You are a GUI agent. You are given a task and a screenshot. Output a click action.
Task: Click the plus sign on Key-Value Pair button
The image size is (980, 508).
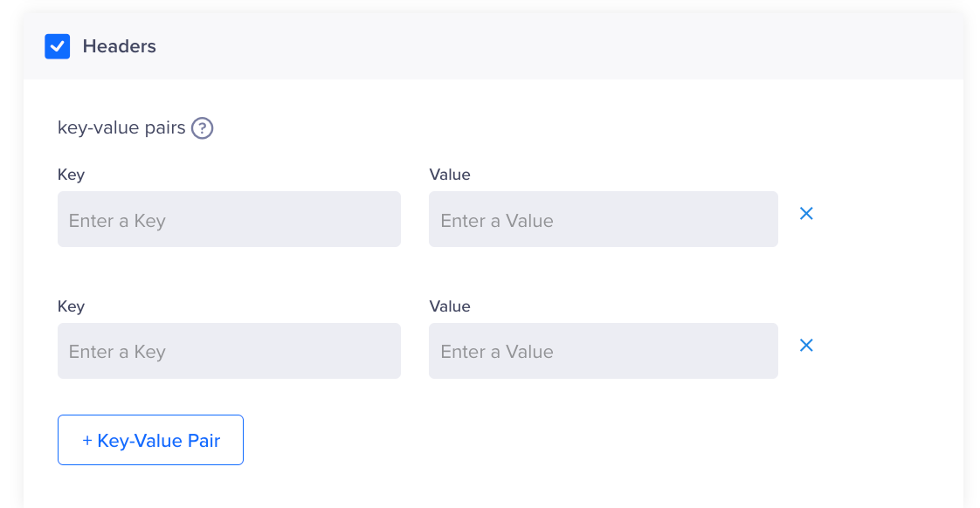click(87, 441)
